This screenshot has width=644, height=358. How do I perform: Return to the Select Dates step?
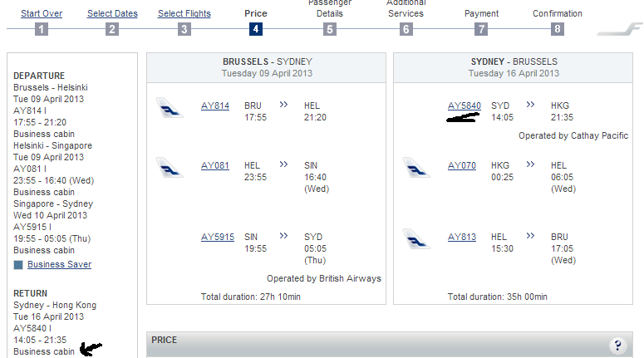coord(112,13)
